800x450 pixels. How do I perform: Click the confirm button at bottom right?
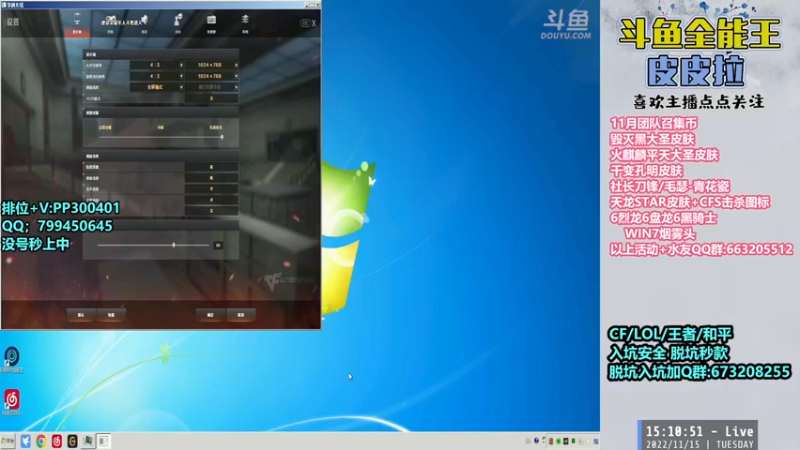click(210, 315)
